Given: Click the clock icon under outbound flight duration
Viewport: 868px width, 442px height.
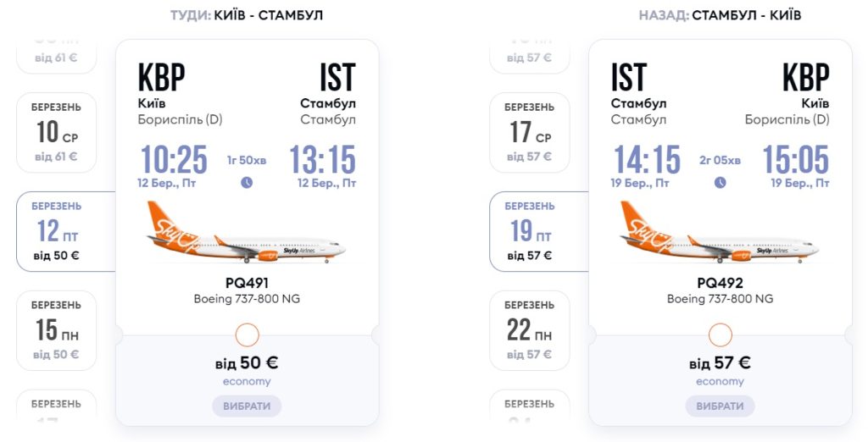Looking at the screenshot, I should [247, 182].
